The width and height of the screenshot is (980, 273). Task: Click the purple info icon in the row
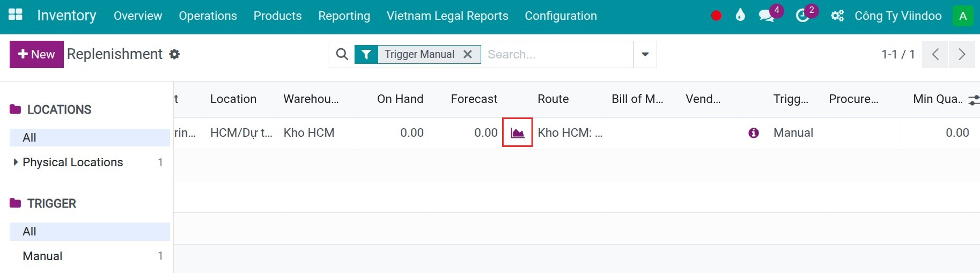753,132
